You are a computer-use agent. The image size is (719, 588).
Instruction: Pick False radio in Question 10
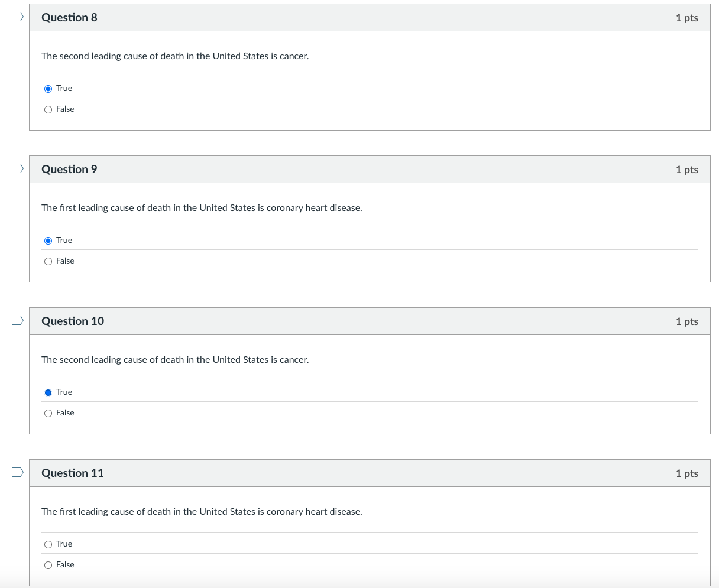(48, 413)
